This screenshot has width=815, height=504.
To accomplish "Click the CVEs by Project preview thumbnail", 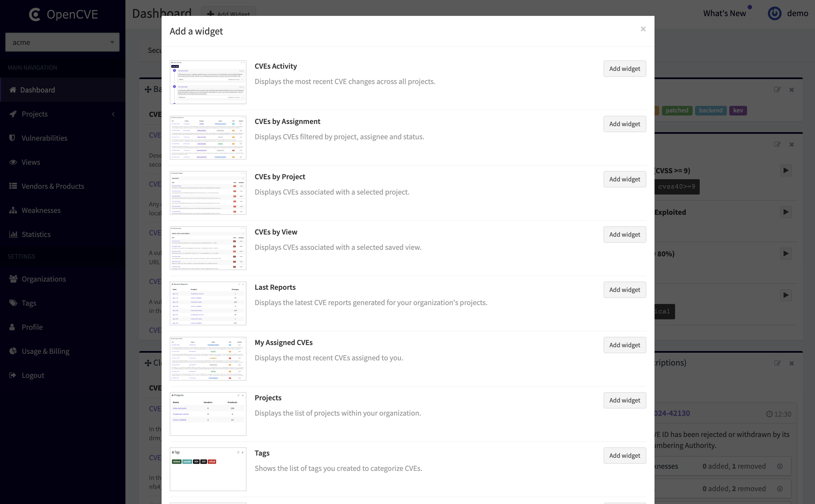I will [x=208, y=193].
